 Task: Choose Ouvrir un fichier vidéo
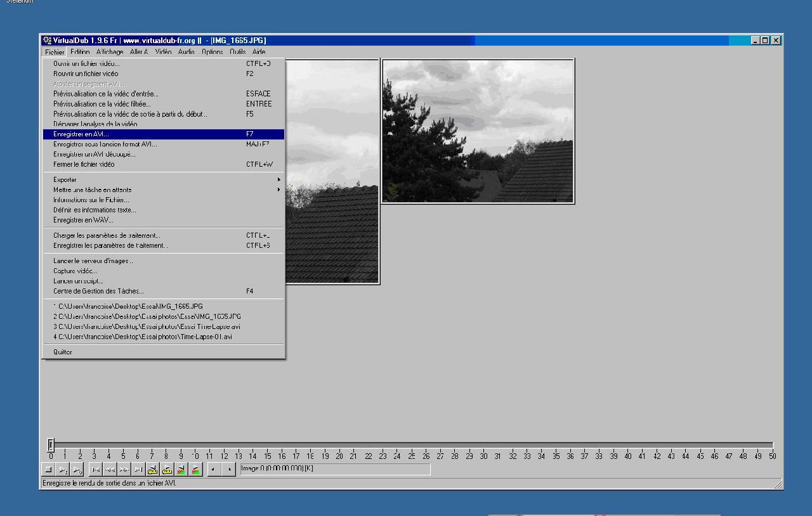tap(164, 63)
